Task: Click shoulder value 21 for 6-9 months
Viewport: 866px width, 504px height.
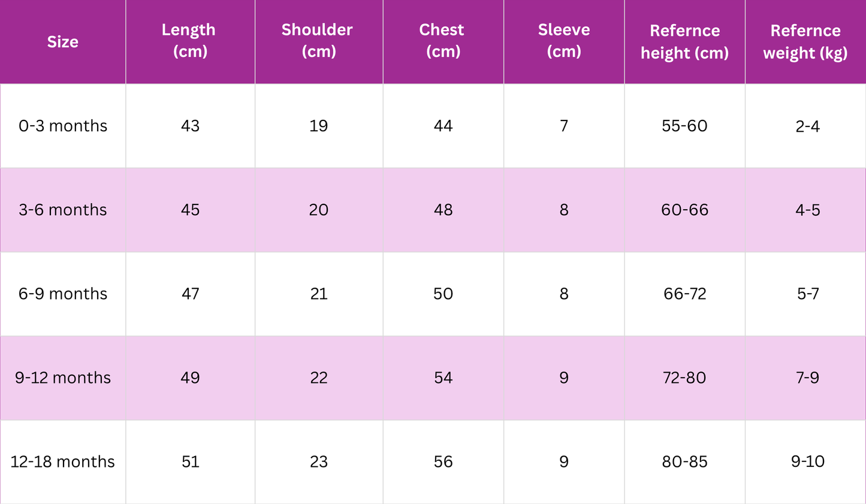Action: pyautogui.click(x=318, y=294)
